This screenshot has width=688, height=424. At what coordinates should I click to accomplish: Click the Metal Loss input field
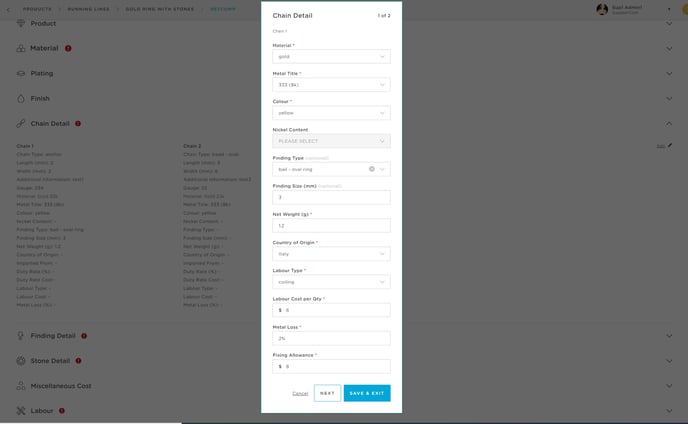331,338
